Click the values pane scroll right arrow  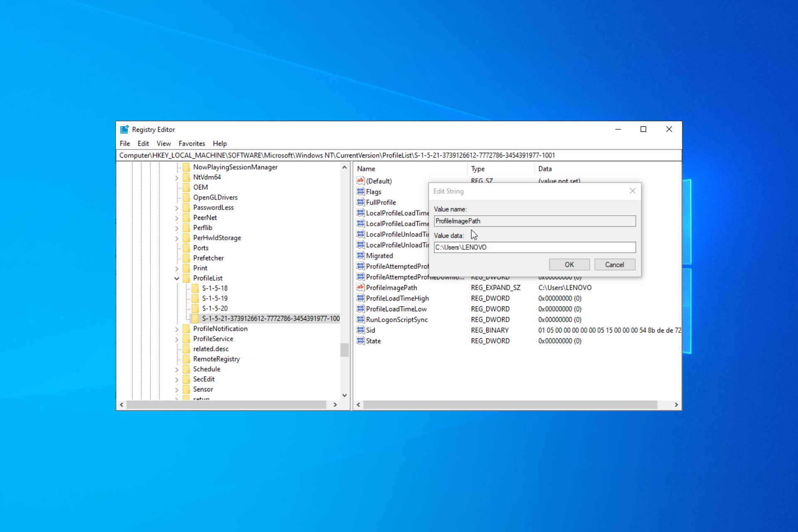coord(676,404)
